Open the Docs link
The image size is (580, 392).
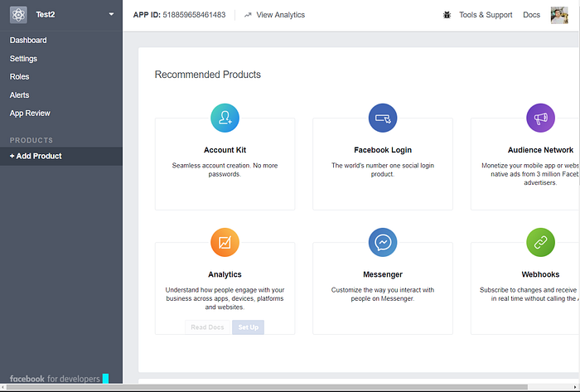point(531,15)
